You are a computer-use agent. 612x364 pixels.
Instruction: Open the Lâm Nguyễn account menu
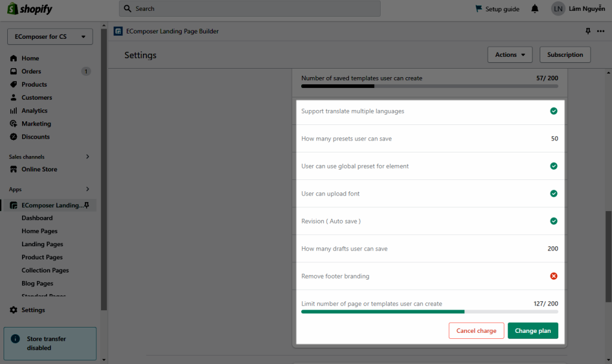click(x=587, y=8)
